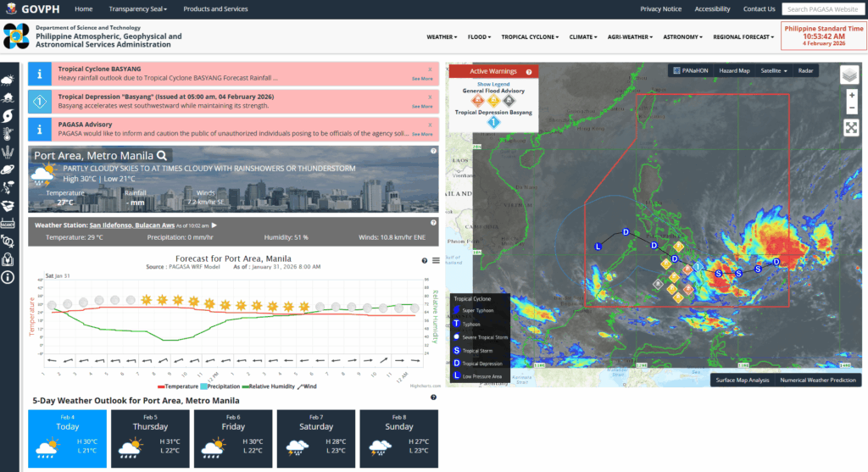
Task: Toggle fullscreen map view icon
Action: [x=851, y=128]
